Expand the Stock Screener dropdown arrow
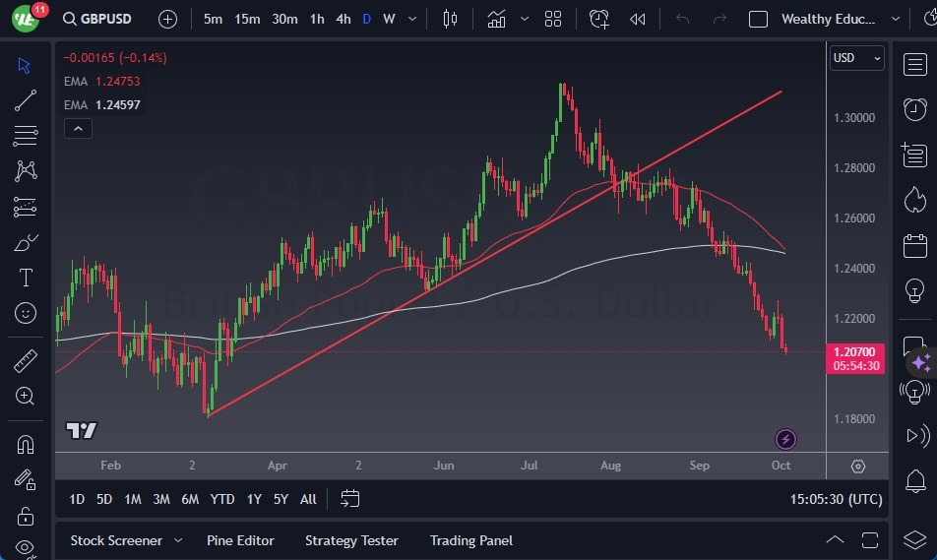The height and width of the screenshot is (560, 937). pos(178,540)
